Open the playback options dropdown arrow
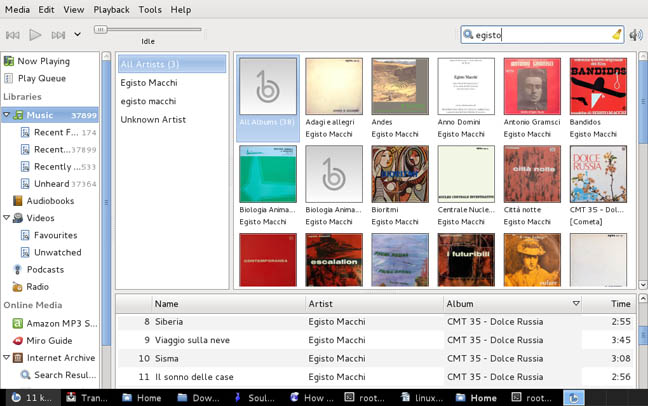The width and height of the screenshot is (648, 406). 77,35
